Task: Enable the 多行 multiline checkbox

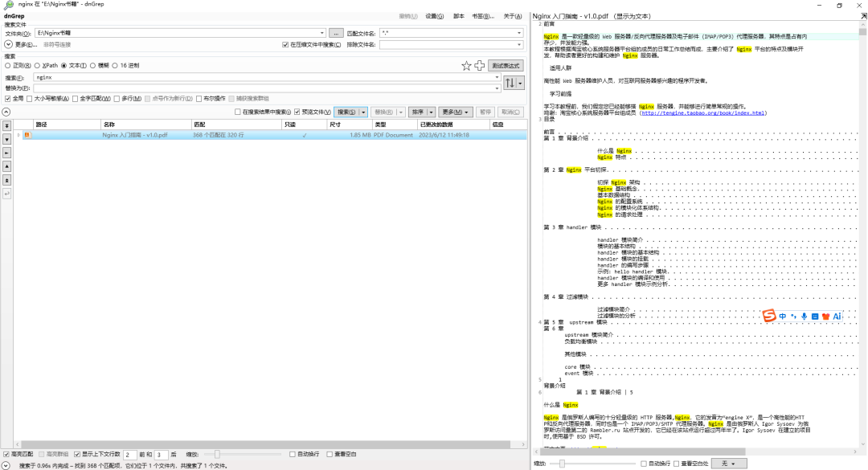Action: 117,99
